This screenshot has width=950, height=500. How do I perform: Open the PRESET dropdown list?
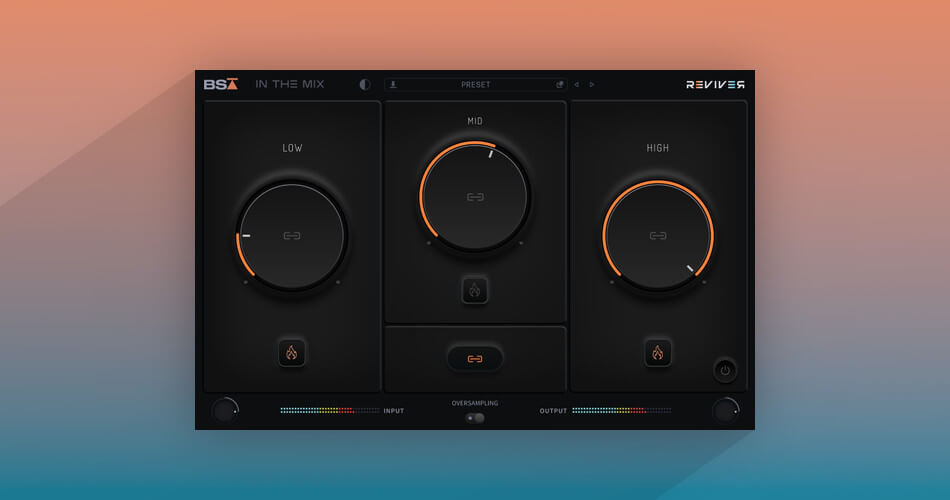click(x=476, y=85)
